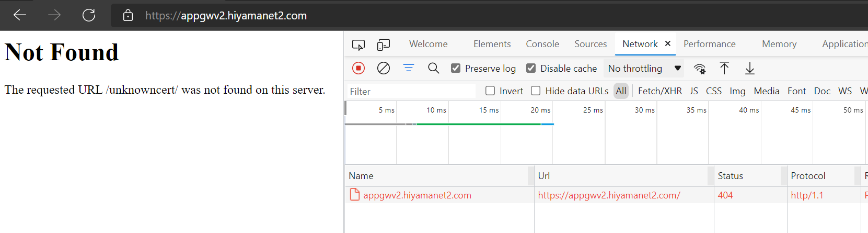Stop recording network log

(358, 68)
